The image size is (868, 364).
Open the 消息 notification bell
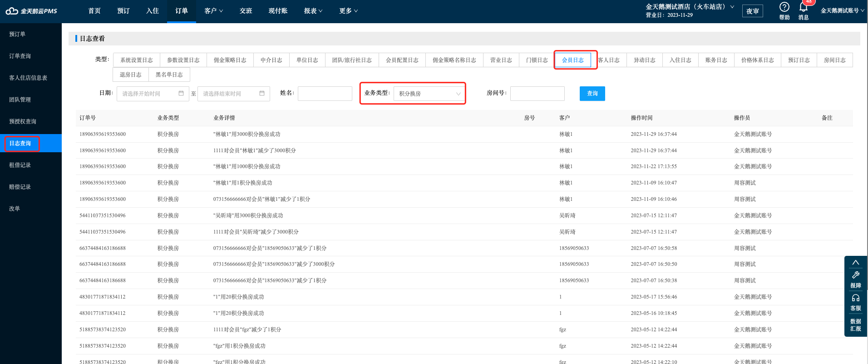tap(803, 7)
